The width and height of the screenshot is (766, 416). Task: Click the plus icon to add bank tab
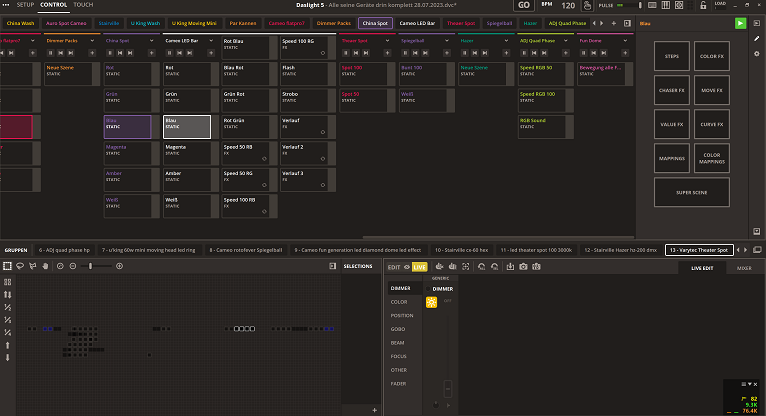click(x=614, y=23)
